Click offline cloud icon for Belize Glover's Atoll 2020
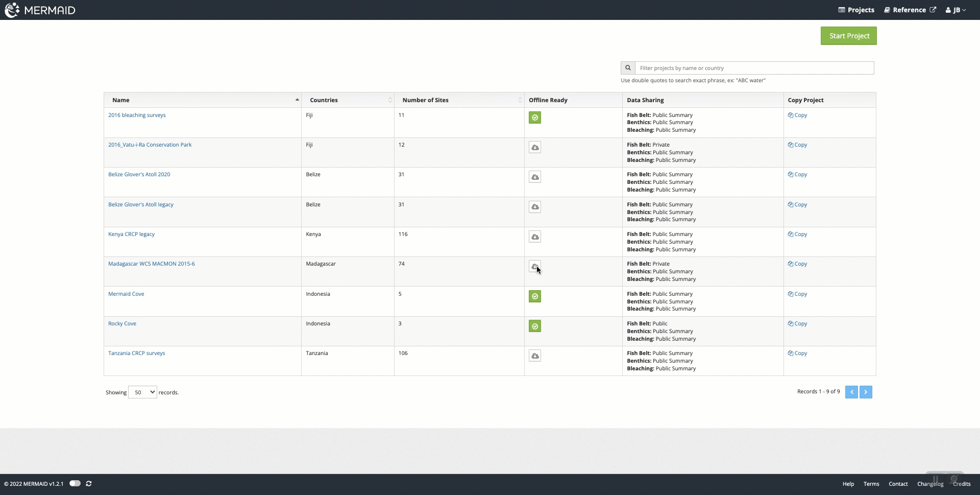Image resolution: width=980 pixels, height=495 pixels. coord(534,177)
